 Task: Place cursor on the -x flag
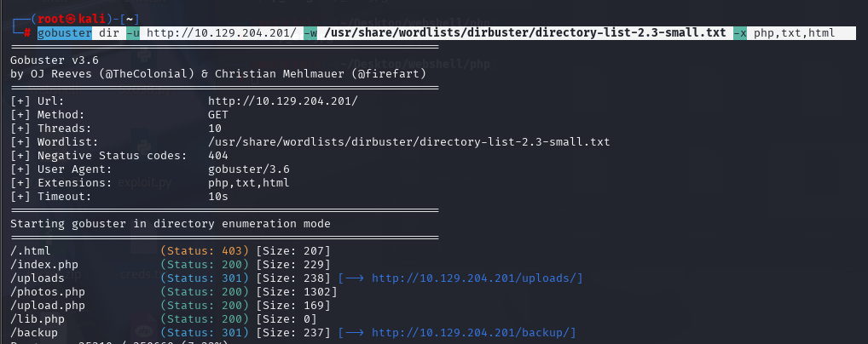740,33
